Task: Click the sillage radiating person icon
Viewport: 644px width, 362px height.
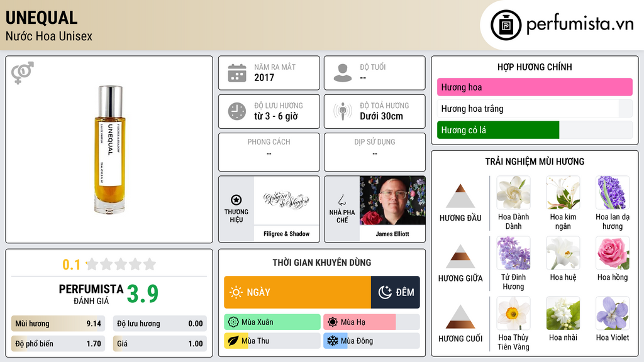Action: tap(343, 111)
